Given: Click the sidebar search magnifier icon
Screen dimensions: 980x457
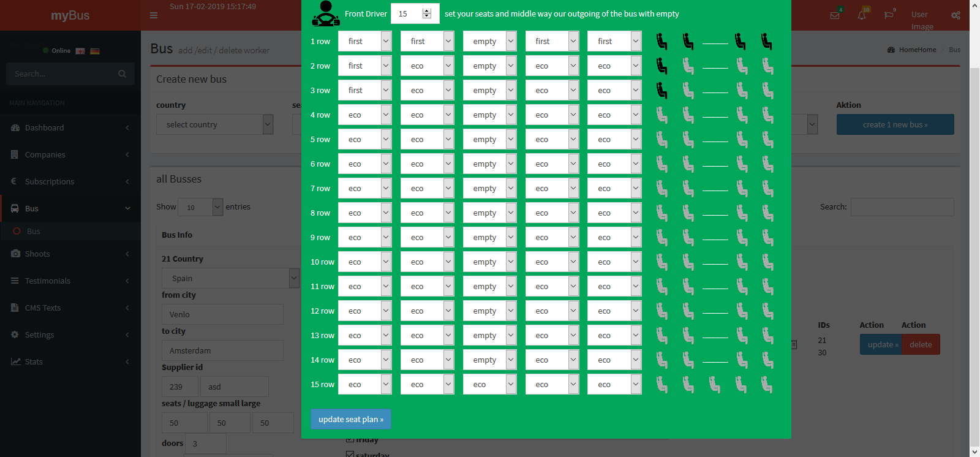Looking at the screenshot, I should pyautogui.click(x=123, y=74).
